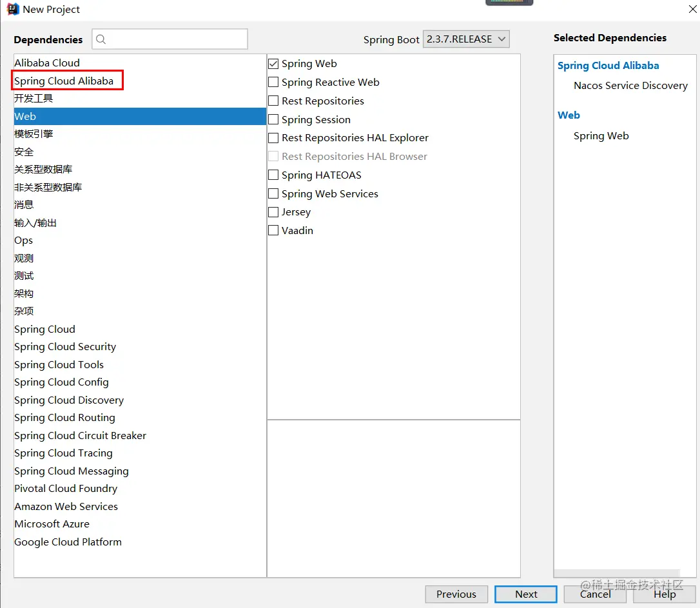
Task: Click Nacos Service Discovery in Selected Dependencies
Action: click(x=631, y=86)
